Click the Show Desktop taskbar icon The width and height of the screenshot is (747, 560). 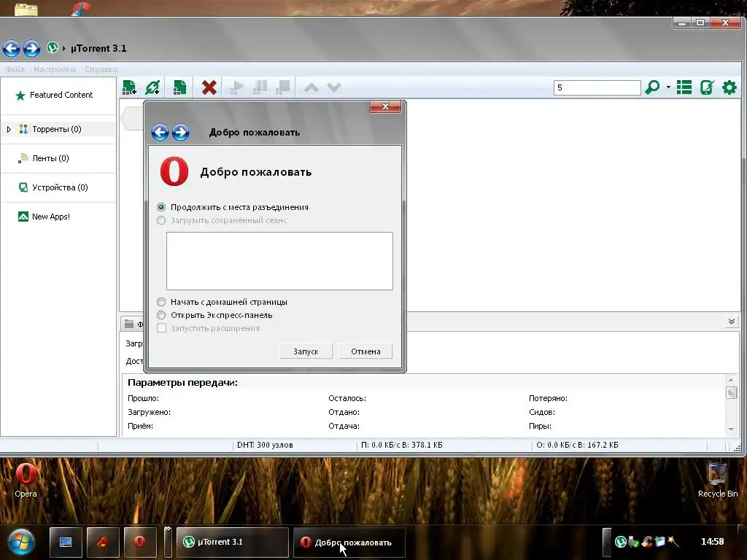tap(66, 542)
